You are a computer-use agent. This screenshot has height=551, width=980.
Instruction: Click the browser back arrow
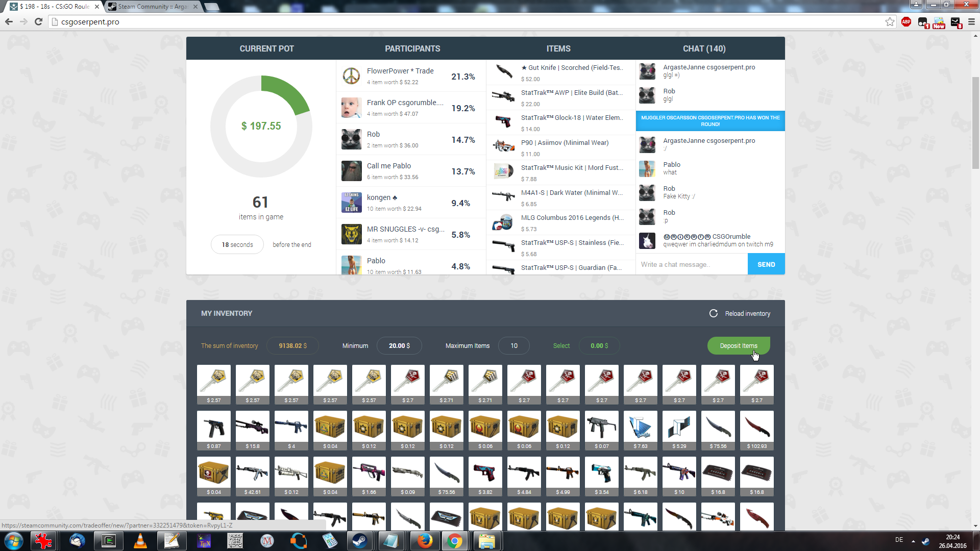(x=9, y=21)
